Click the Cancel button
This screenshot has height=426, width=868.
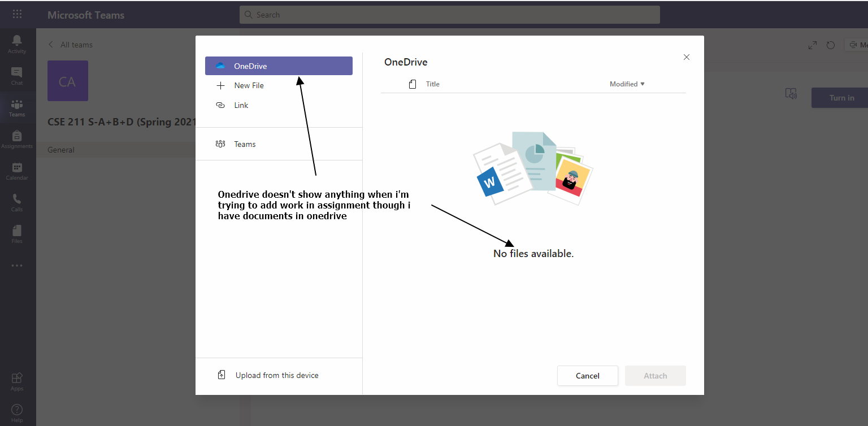pyautogui.click(x=588, y=376)
